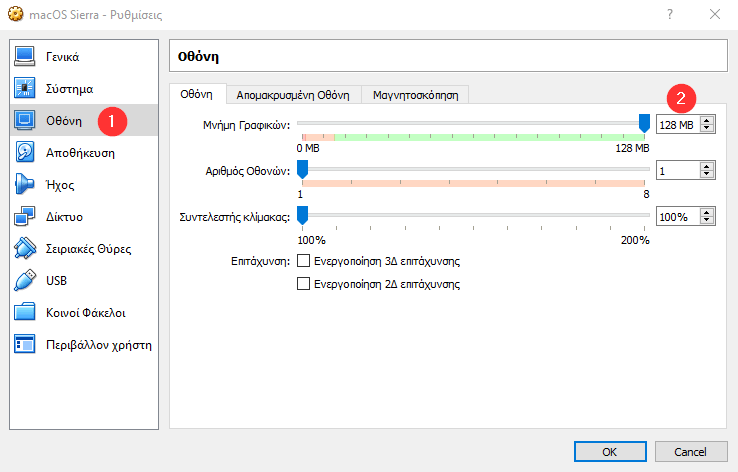Click the monitor count field showing 1

678,170
